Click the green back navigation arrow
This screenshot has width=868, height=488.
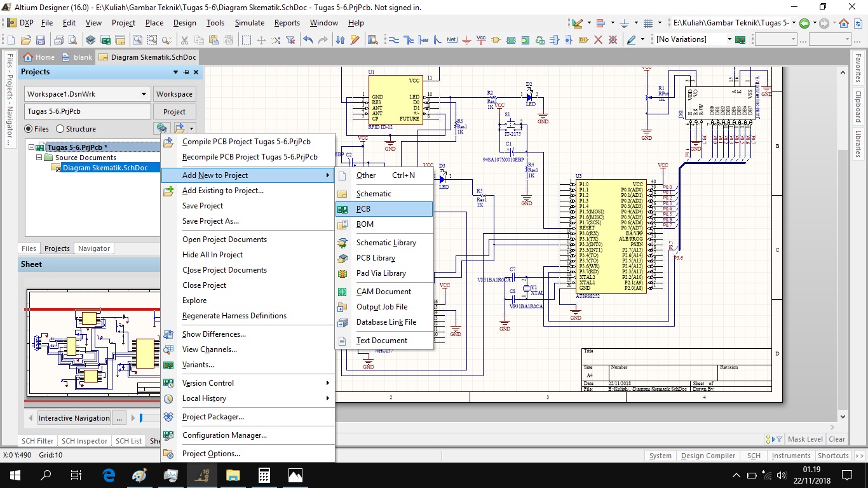pyautogui.click(x=804, y=23)
